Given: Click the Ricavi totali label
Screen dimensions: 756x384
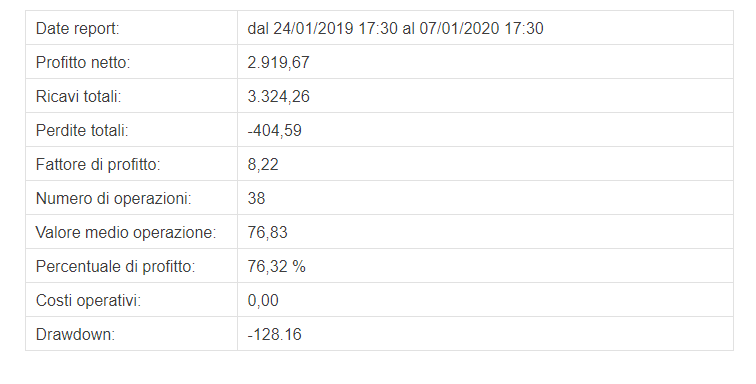Looking at the screenshot, I should (x=79, y=96).
